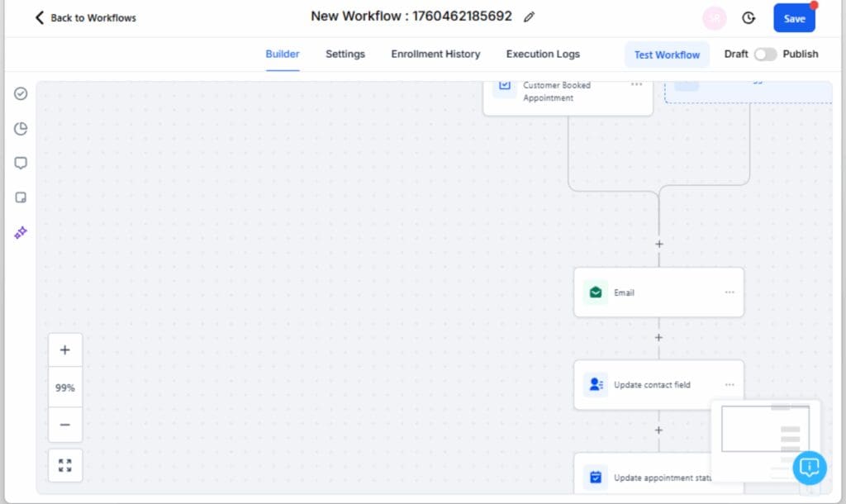846x504 pixels.
Task: Open the Update contact field ellipsis menu
Action: point(730,384)
